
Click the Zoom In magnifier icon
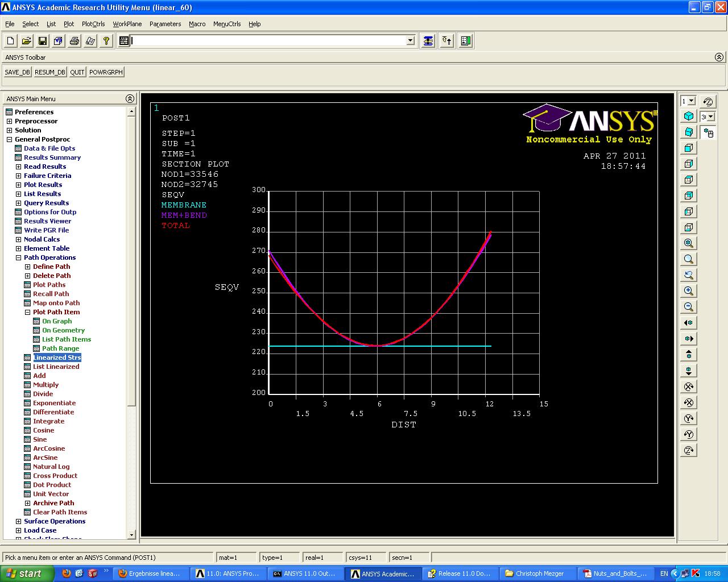(689, 291)
